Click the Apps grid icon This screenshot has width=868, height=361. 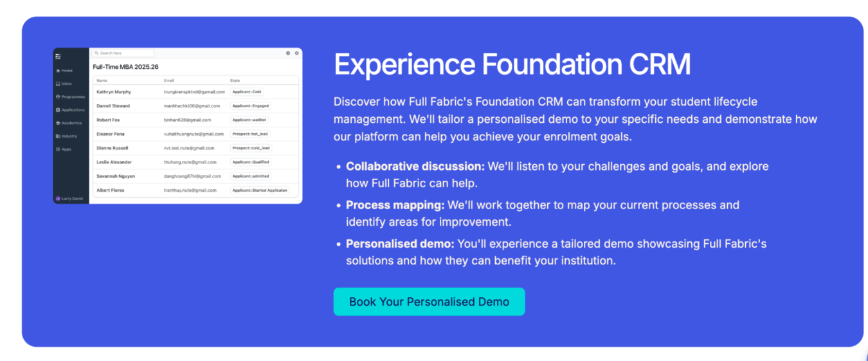click(58, 149)
